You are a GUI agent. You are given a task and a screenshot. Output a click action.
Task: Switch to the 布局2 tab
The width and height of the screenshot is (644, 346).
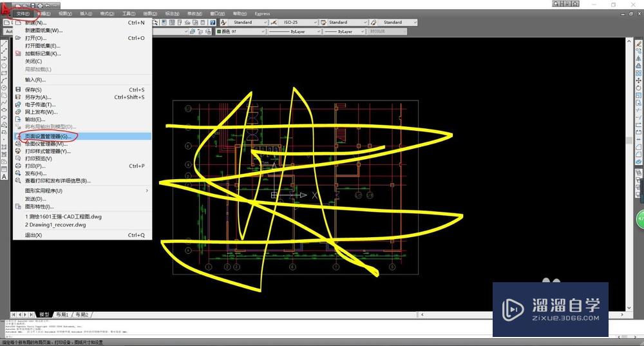(82, 314)
